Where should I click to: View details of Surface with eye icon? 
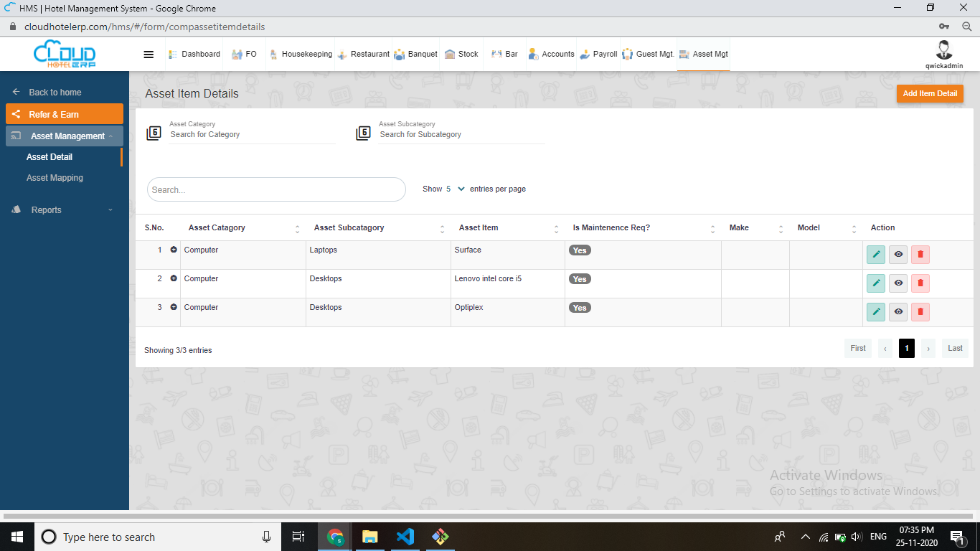coord(897,255)
